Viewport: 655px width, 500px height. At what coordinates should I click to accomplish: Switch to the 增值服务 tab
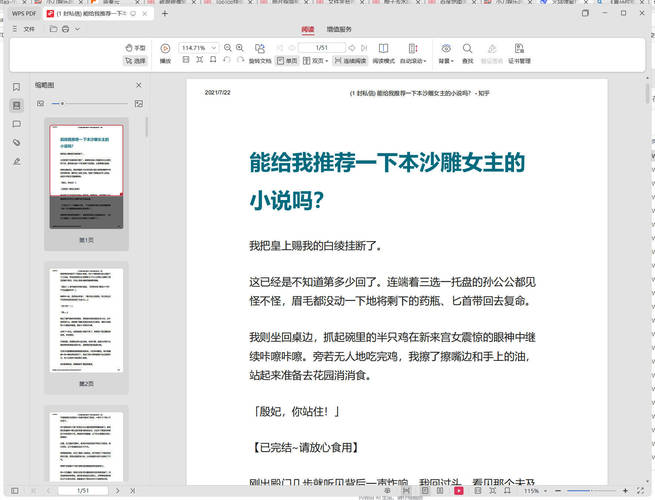tap(339, 30)
